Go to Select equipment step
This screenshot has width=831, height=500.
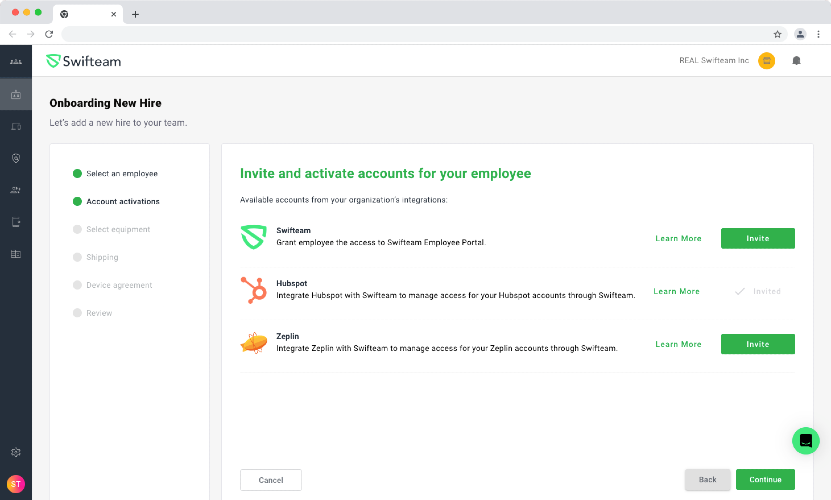[x=111, y=229]
